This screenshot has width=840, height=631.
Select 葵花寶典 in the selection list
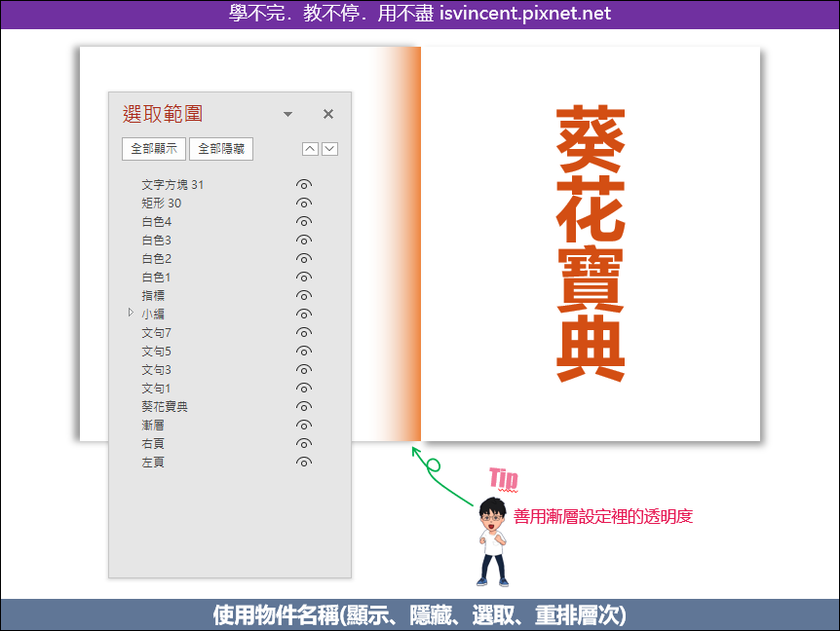pos(165,407)
